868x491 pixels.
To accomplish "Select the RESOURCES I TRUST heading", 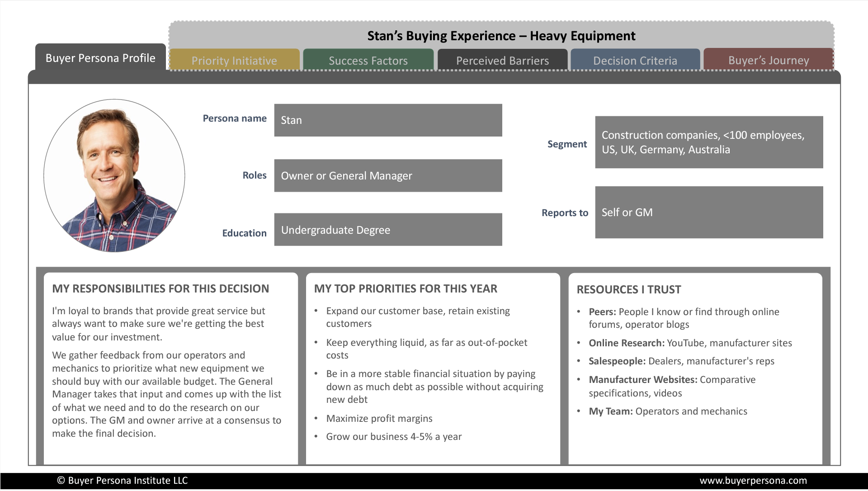I will [x=628, y=289].
